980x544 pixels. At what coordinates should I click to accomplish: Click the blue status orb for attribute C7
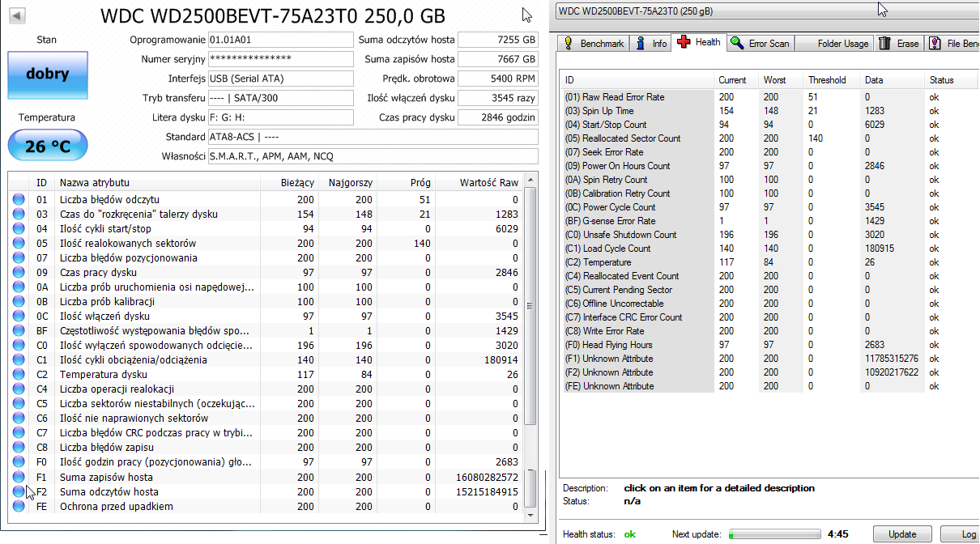(x=19, y=432)
